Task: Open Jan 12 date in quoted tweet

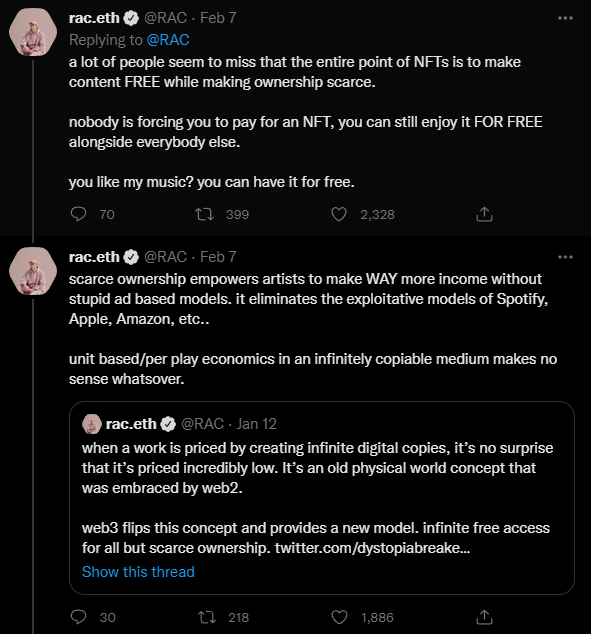Action: (x=256, y=424)
